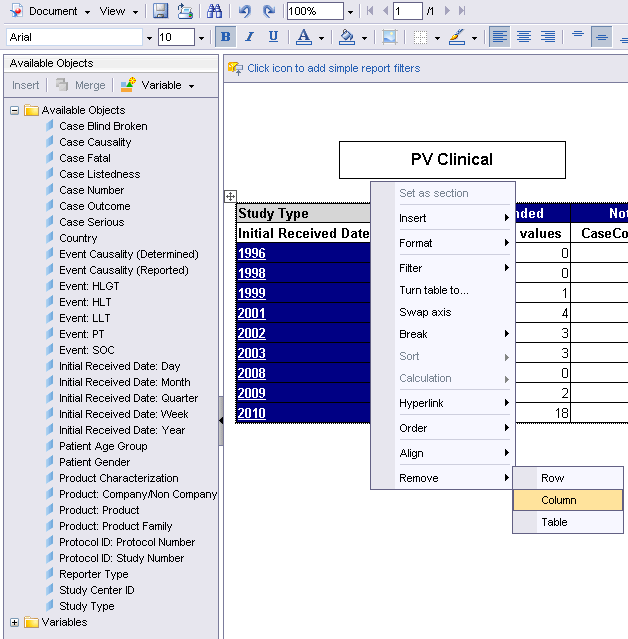Open the font size dropdown arrow
Viewport: 628px width, 639px height.
tap(201, 38)
